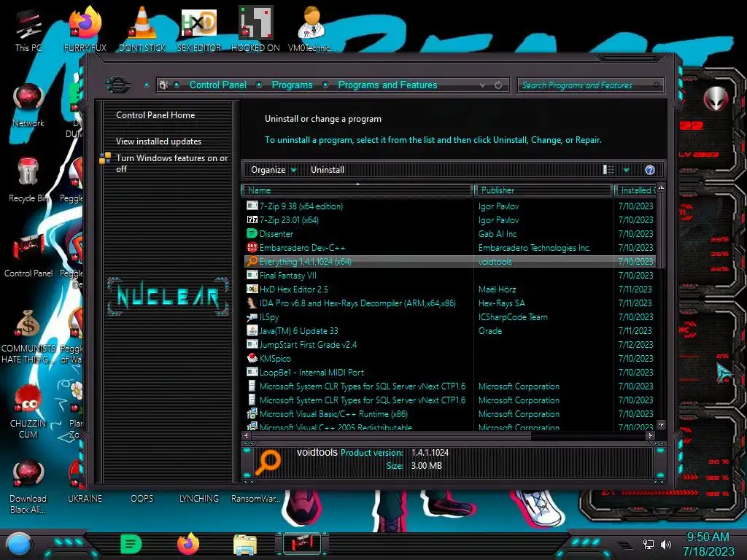747x560 pixels.
Task: Click the taskbar clock showing 9:50 AM
Action: (708, 544)
